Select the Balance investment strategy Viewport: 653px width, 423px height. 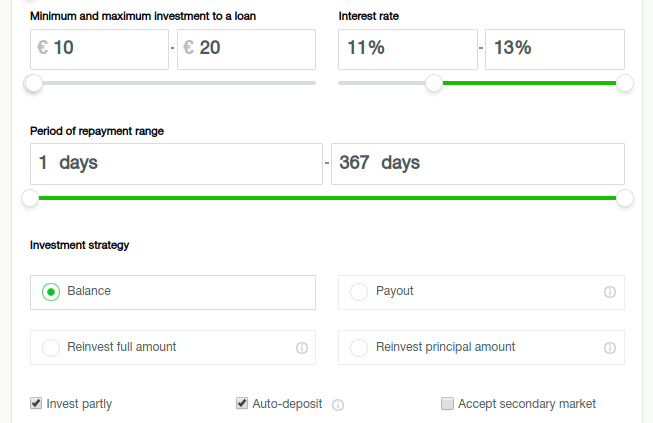pos(51,292)
